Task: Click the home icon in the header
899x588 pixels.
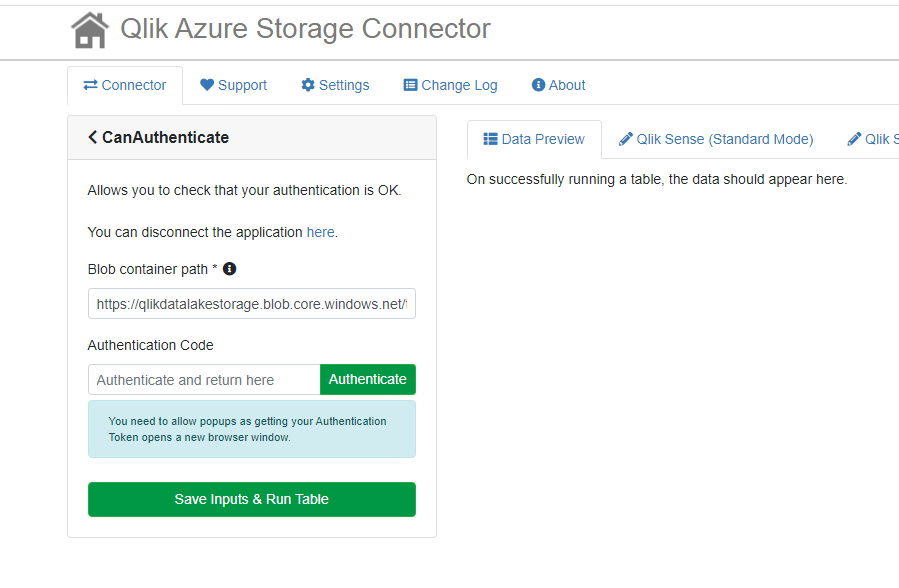Action: pos(89,29)
